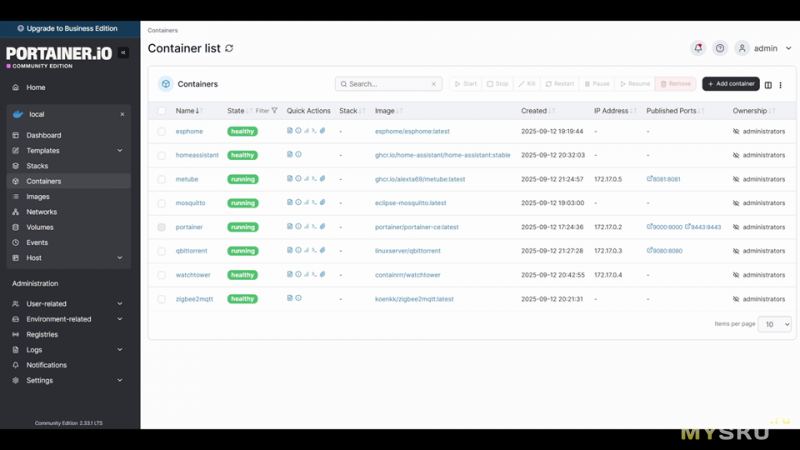Check the zigbee2mqtt container checkbox

click(162, 299)
